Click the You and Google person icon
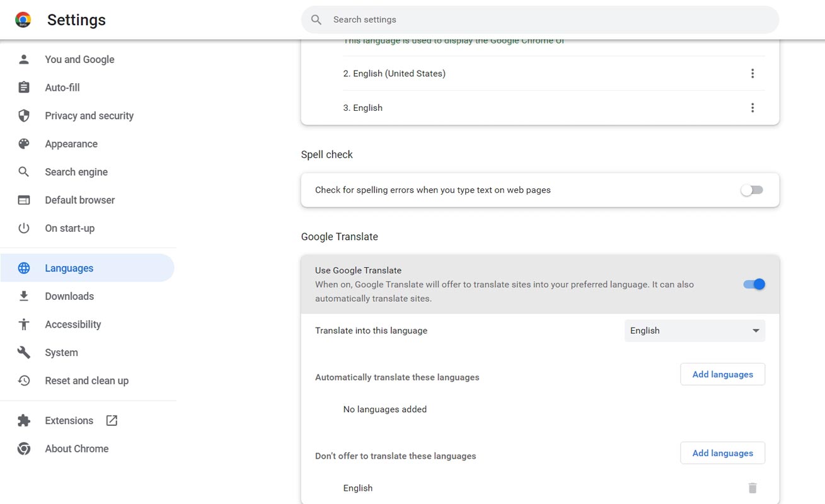The height and width of the screenshot is (504, 825). pos(24,59)
